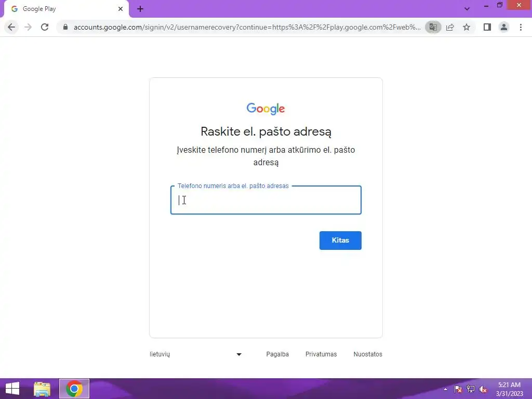Open the network status tray icon
Screen dimensions: 532x399
coord(471,389)
